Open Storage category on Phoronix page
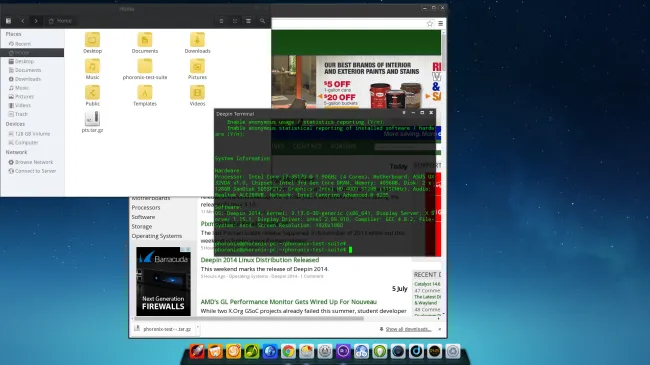Viewport: 650px width, 365px height. pos(142,226)
